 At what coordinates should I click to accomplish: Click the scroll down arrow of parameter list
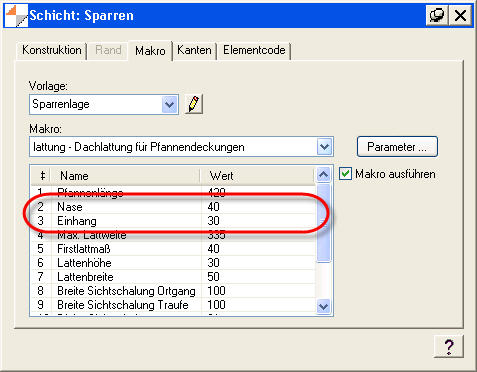323,306
